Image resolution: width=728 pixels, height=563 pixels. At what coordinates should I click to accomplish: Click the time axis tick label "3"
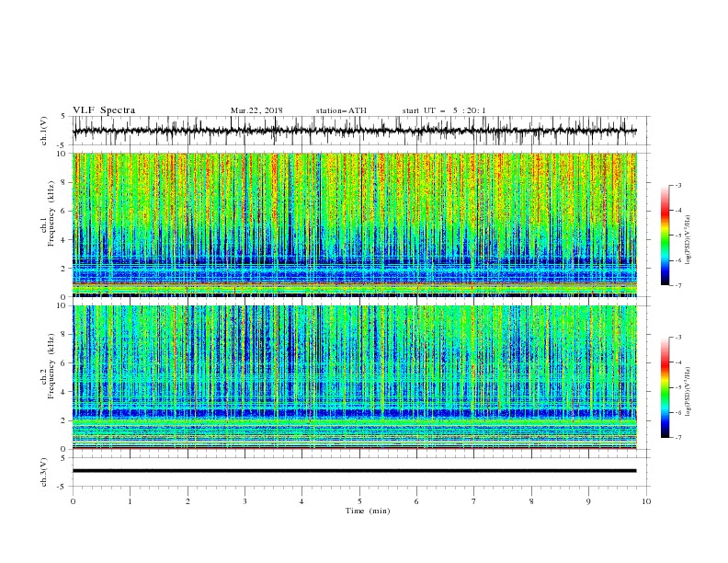245,501
